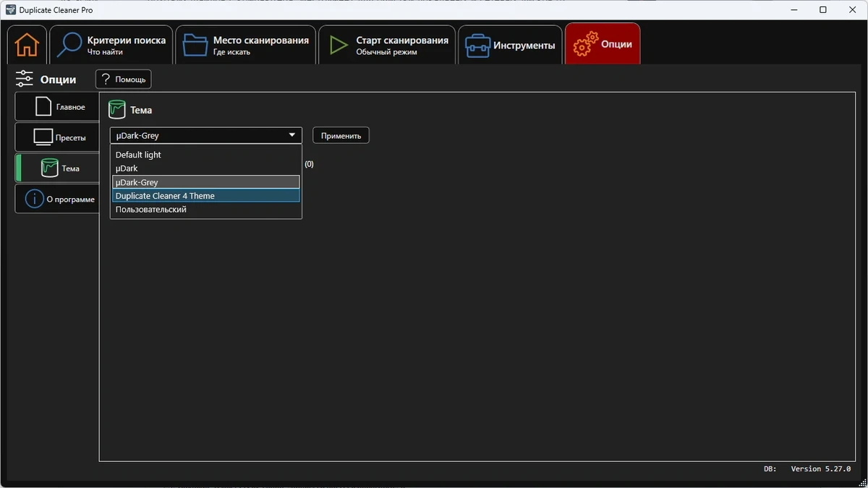
Task: Choose Пользовательский theme option
Action: coord(206,210)
